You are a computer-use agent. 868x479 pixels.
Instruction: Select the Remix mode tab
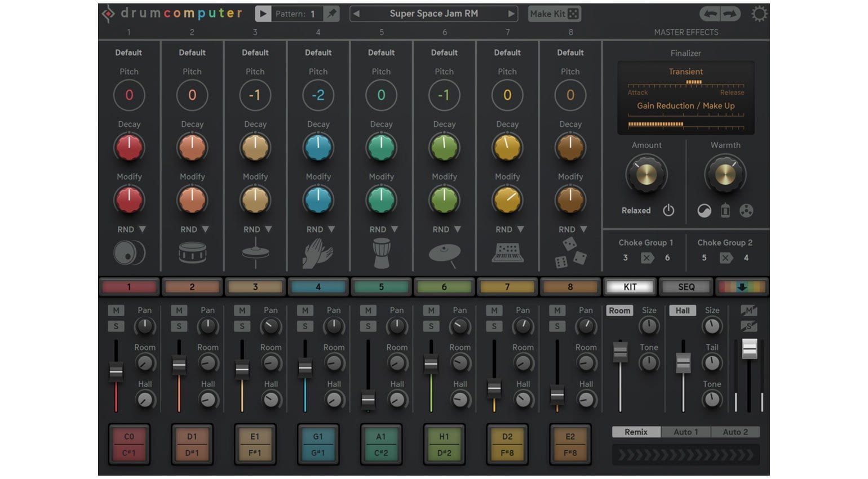coord(636,432)
